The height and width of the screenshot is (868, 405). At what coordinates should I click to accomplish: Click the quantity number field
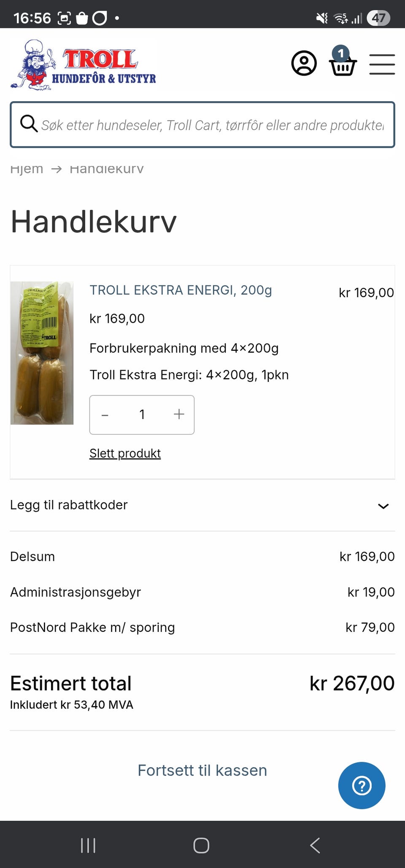click(142, 415)
